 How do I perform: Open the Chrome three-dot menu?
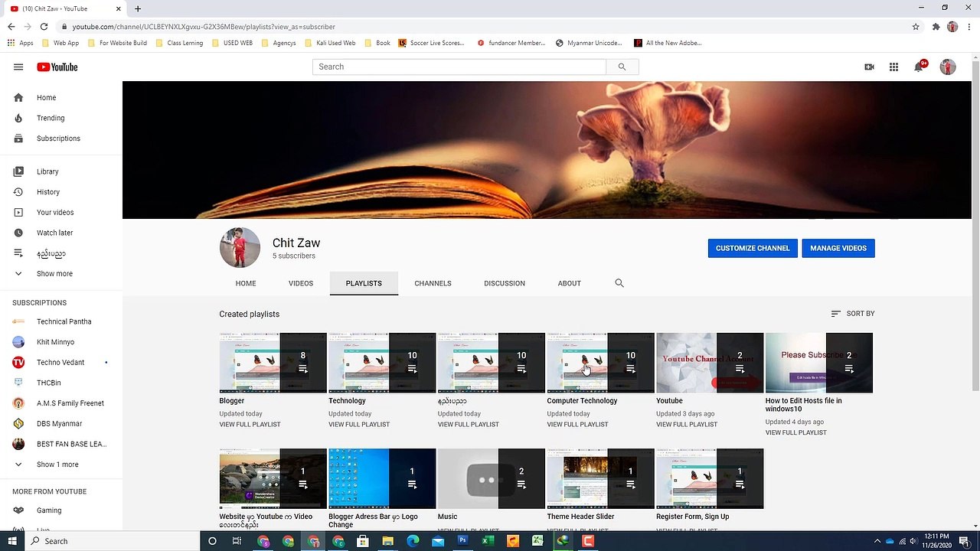pyautogui.click(x=969, y=26)
